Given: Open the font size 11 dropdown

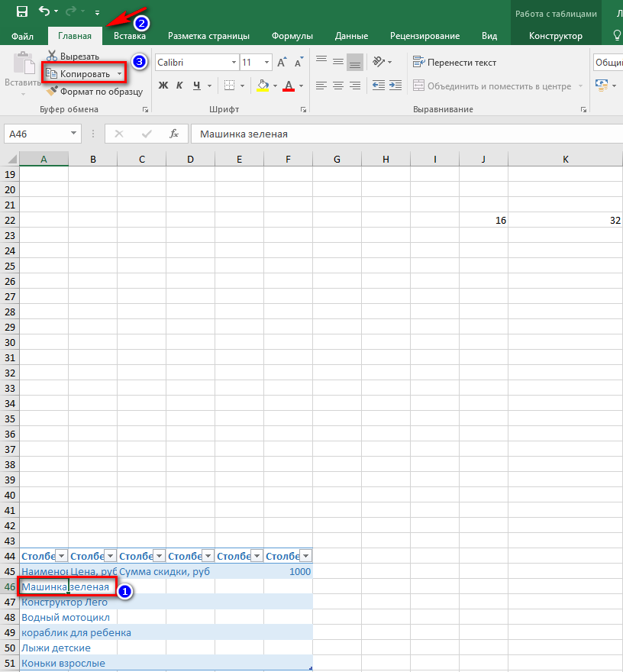Looking at the screenshot, I should tap(266, 63).
